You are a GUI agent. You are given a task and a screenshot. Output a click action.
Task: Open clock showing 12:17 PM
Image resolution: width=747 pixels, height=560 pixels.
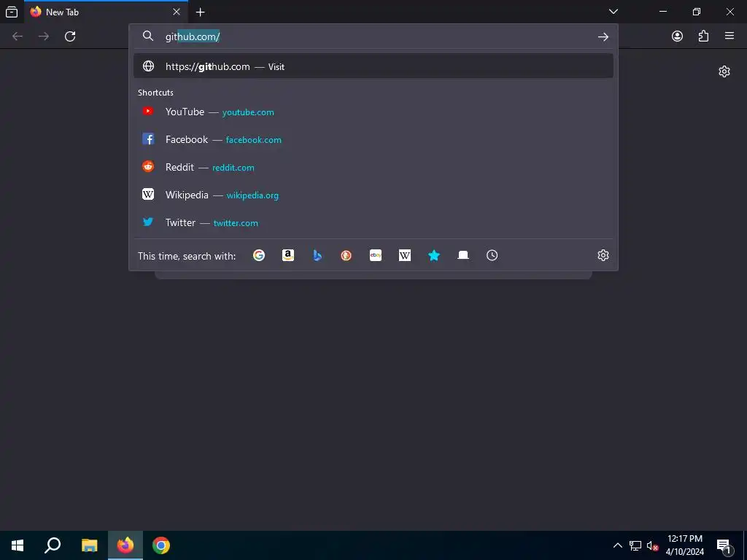point(684,545)
